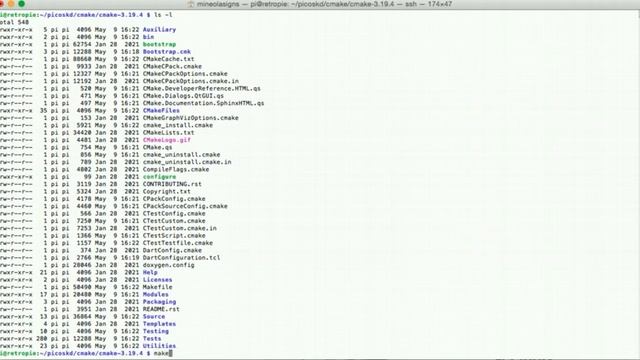Click file size 62754 of bootstrap
640x360 pixels.
tap(82, 44)
